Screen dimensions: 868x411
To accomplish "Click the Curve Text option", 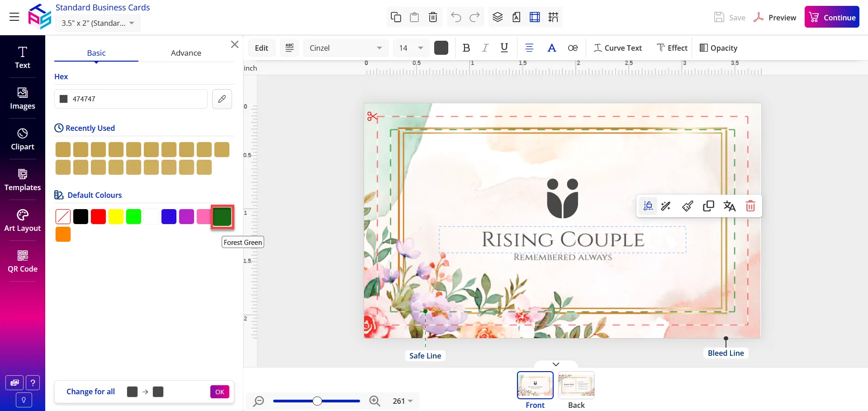I will pos(618,48).
